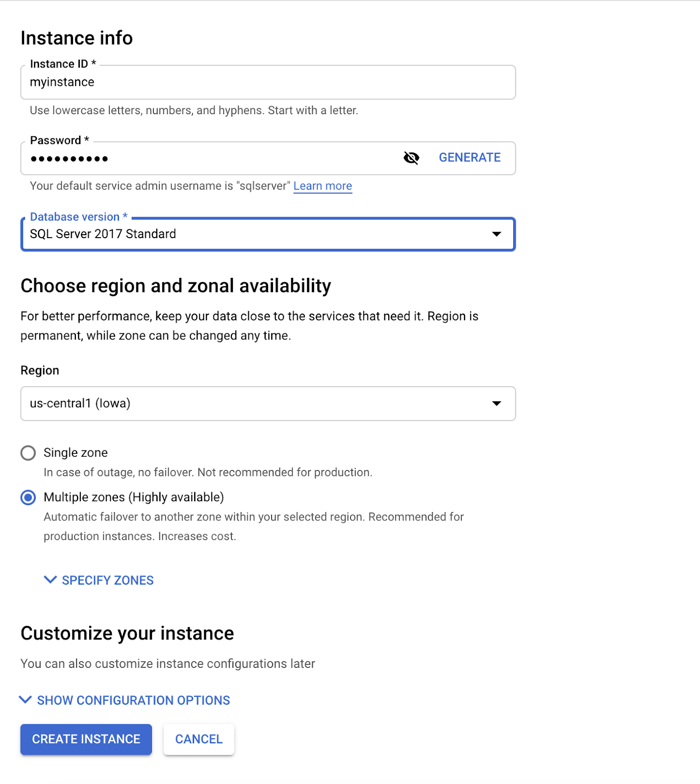Open the Region selector showing us-central1 (Iowa)
Image resolution: width=700 pixels, height=784 pixels.
[x=268, y=404]
